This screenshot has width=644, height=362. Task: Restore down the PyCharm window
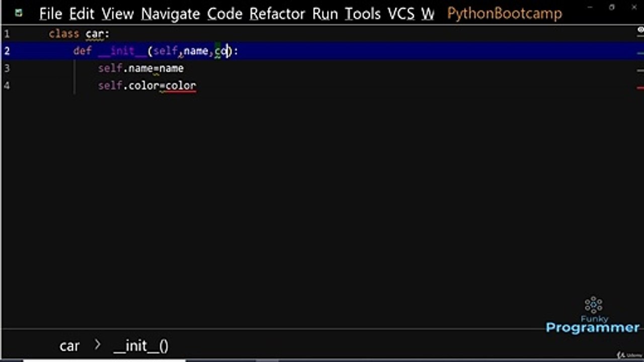(612, 8)
